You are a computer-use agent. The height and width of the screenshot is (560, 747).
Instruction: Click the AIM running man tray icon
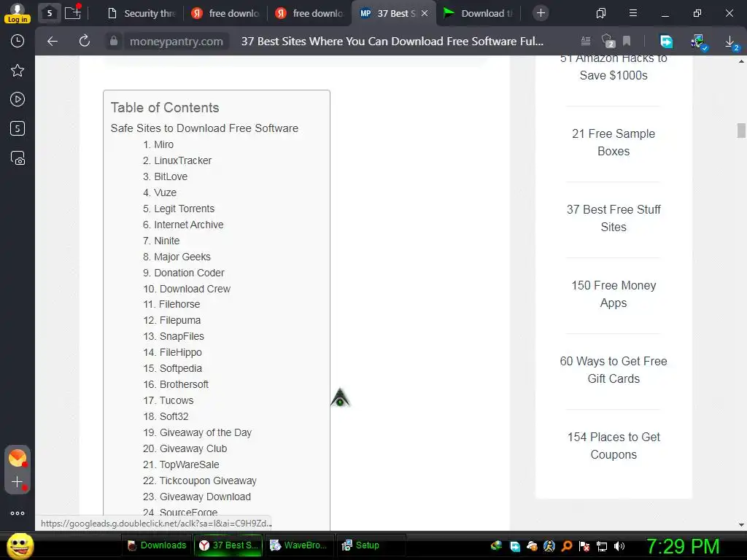[549, 546]
